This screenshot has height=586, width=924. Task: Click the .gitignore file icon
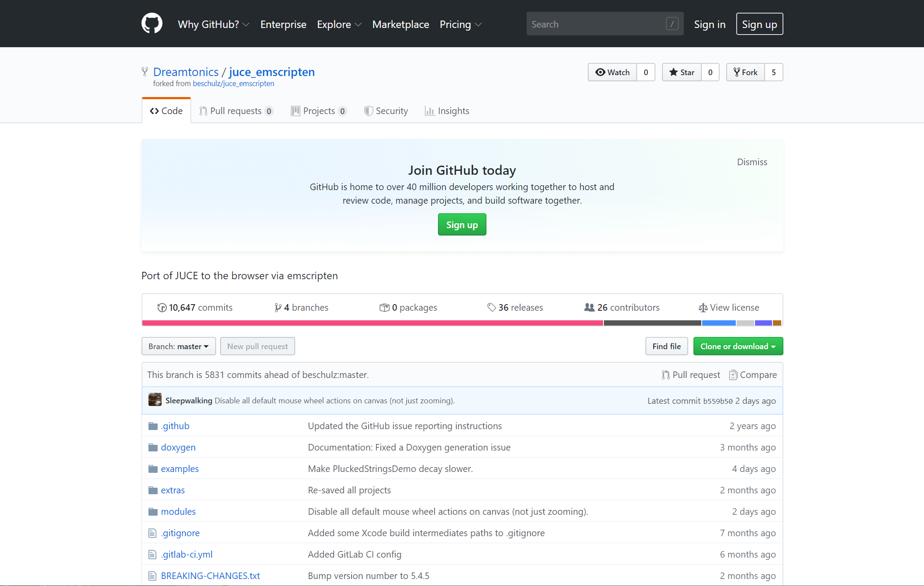[152, 533]
